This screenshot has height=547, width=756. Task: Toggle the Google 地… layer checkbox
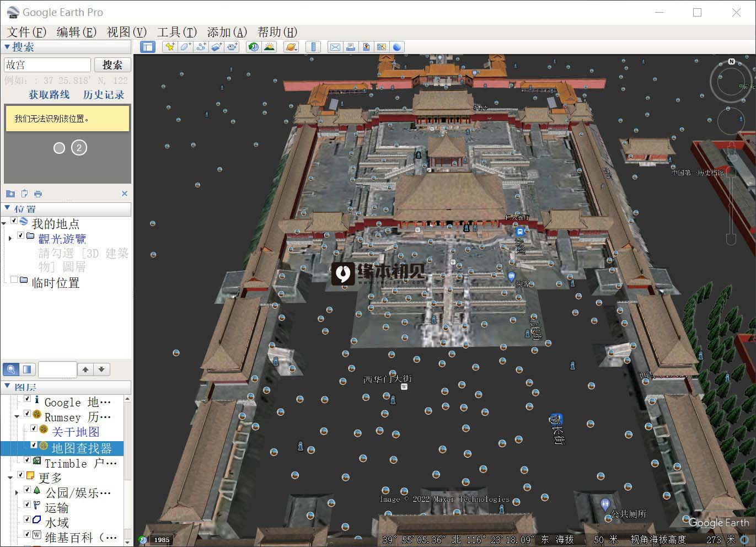coord(27,399)
